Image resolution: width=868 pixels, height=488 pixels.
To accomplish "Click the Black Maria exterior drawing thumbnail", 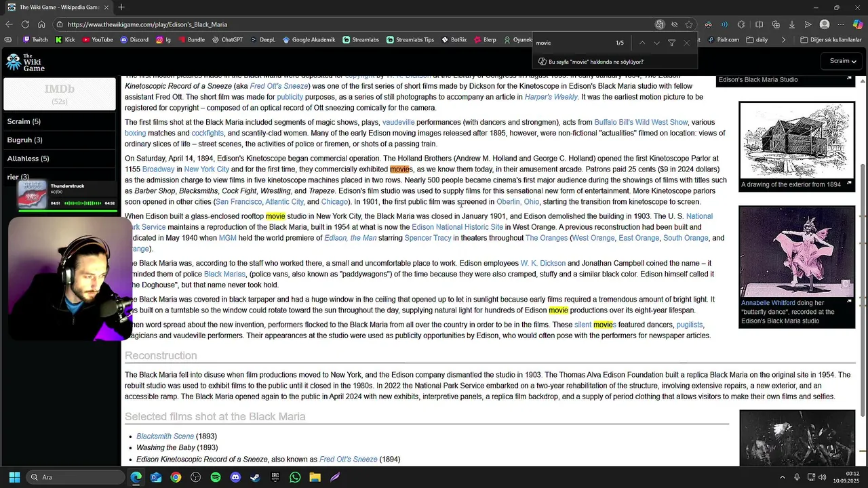I will pyautogui.click(x=796, y=140).
